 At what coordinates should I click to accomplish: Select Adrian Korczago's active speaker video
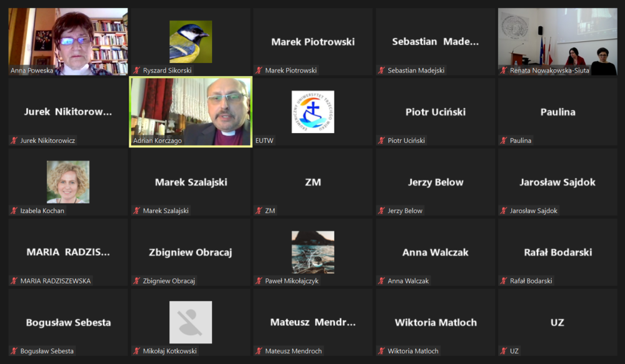point(191,112)
